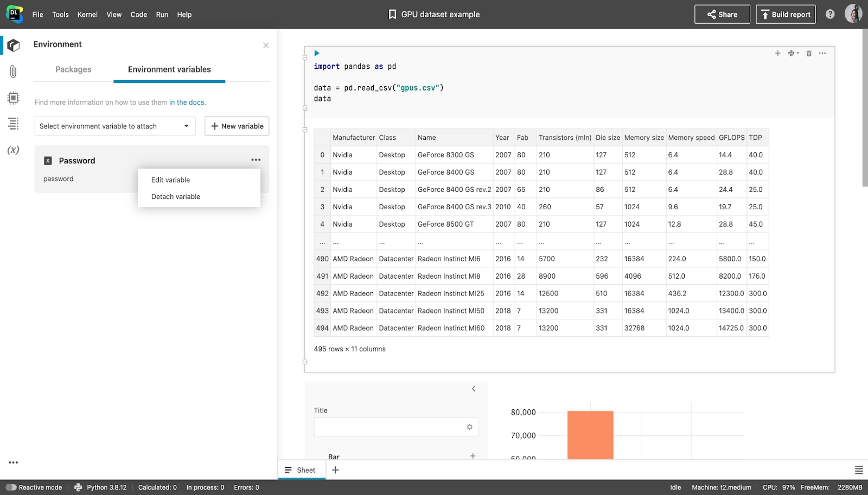Open the Machine chip sidebar icon
Viewport: 868px width, 495px height.
pyautogui.click(x=13, y=98)
